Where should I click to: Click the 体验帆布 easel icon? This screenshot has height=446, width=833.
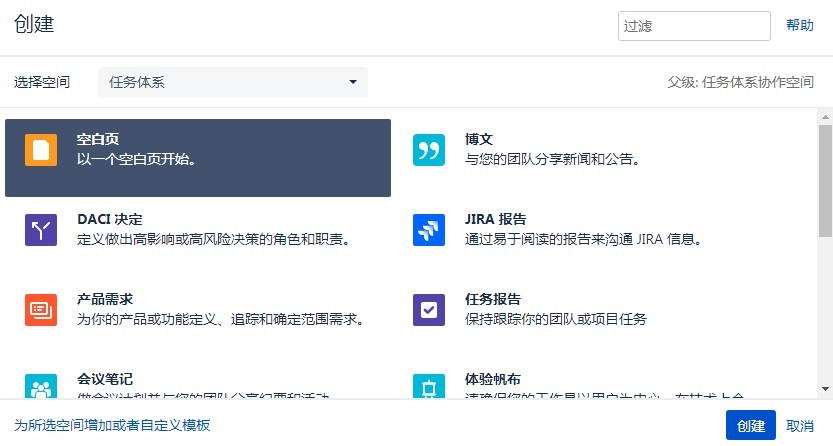[x=429, y=386]
